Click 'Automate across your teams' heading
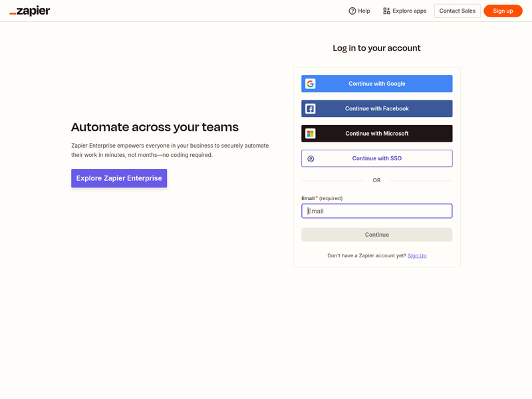This screenshot has height=399, width=532. click(x=155, y=127)
